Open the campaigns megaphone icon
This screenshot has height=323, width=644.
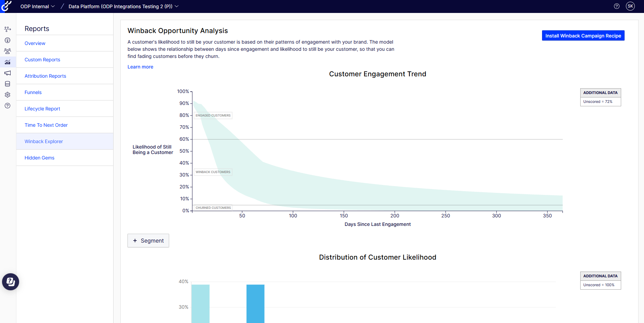pos(8,73)
